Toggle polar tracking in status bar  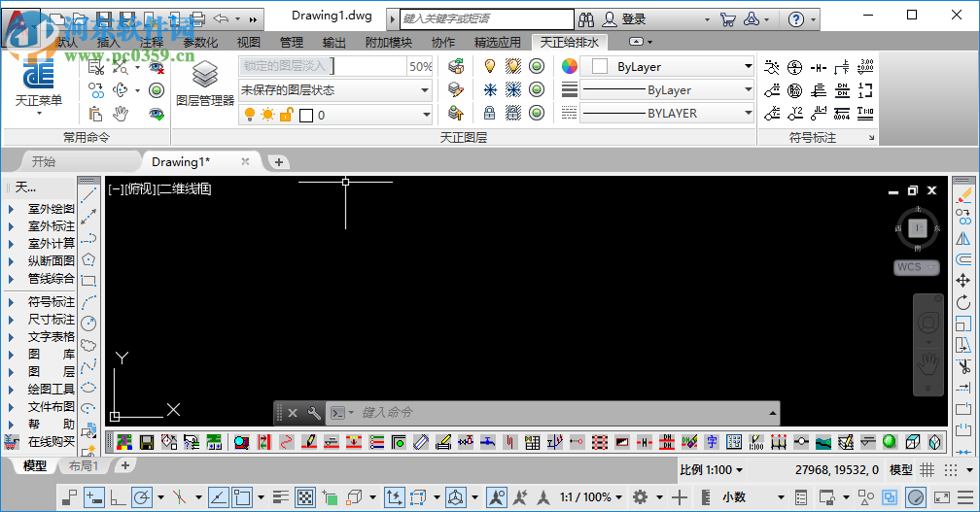tap(141, 497)
